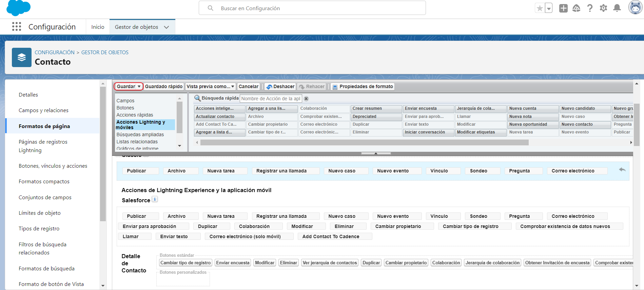Select Add Contact To Cadence action
The image size is (644, 290).
click(335, 236)
